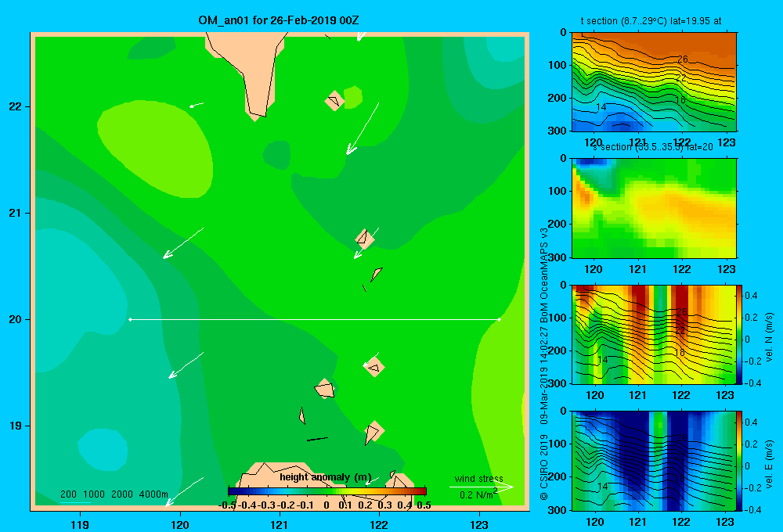Click the "vel. N (m/s)" axis label
This screenshot has width=783, height=532.
(x=769, y=337)
